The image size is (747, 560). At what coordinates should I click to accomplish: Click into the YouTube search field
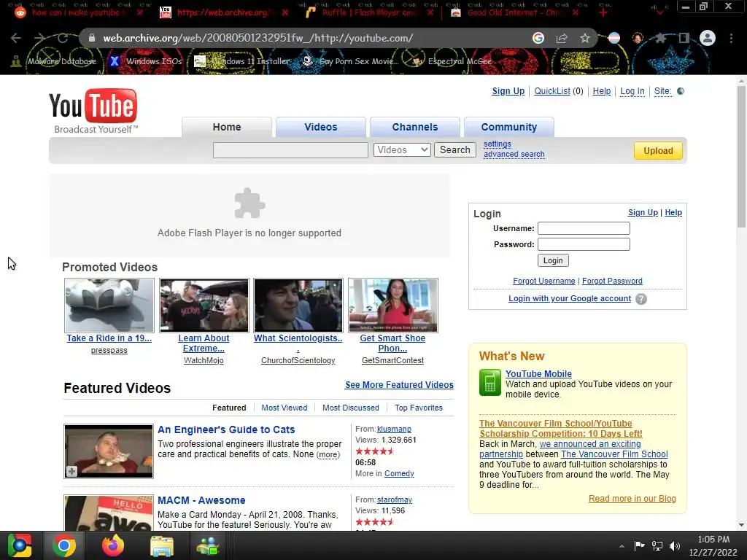290,150
